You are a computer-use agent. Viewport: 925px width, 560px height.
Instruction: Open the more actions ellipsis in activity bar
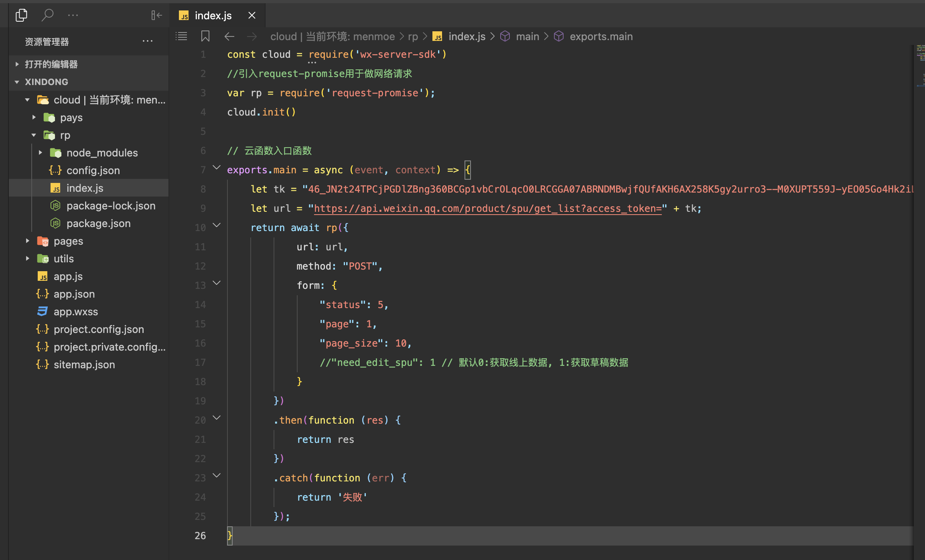[73, 15]
